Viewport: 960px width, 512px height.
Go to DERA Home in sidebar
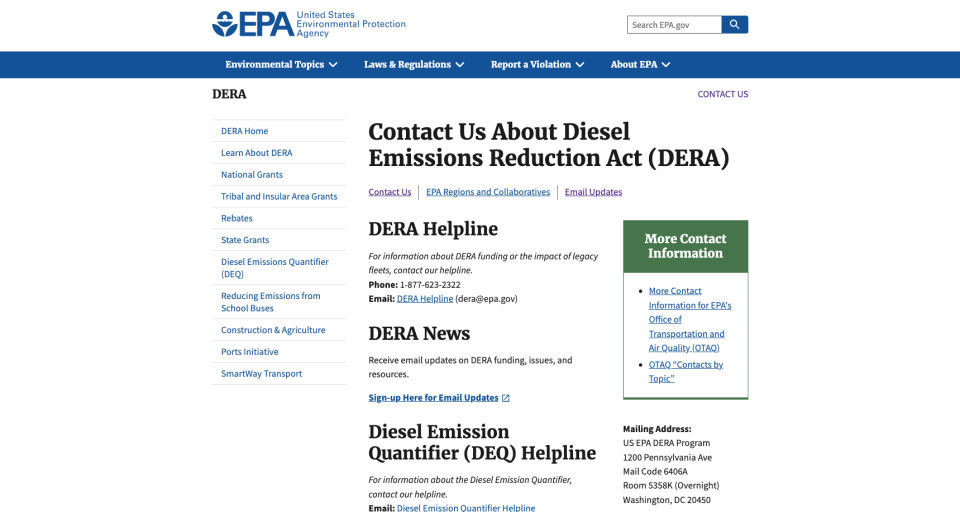244,131
